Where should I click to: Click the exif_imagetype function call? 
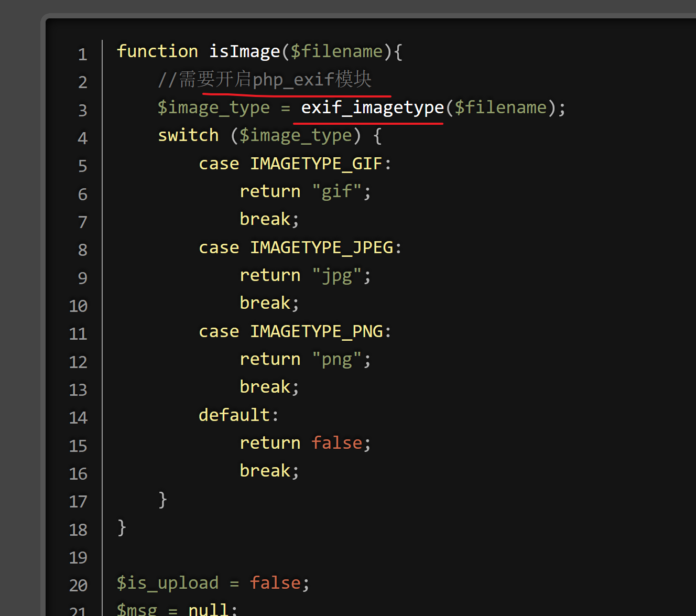(x=373, y=107)
